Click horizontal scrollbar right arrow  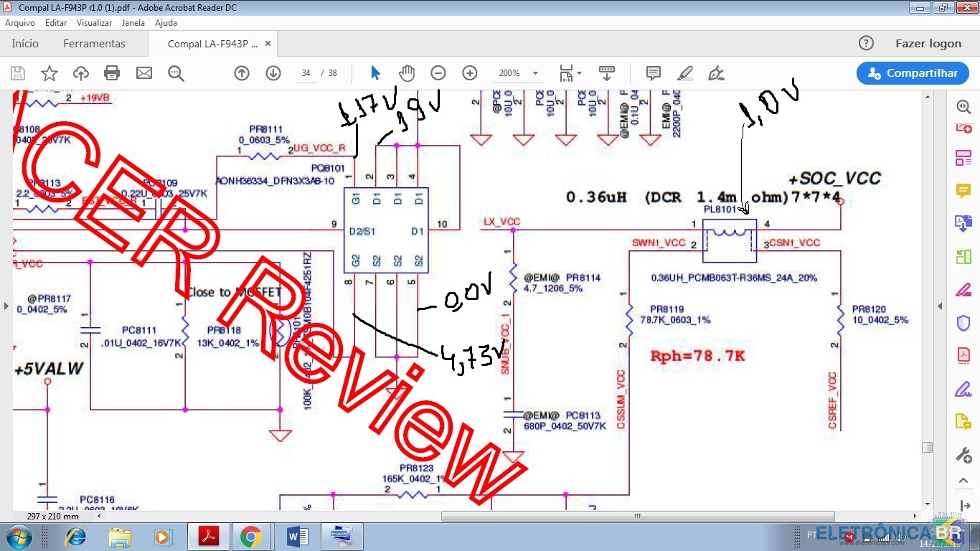pyautogui.click(x=915, y=516)
